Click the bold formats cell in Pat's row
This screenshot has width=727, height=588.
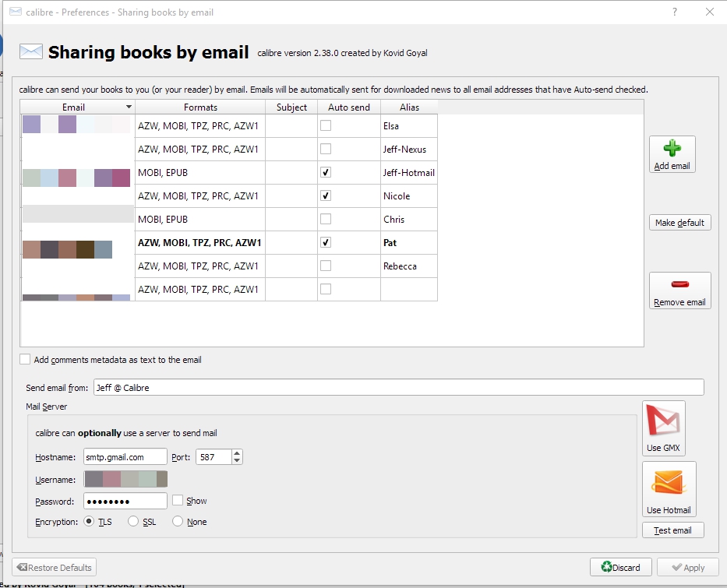(200, 243)
